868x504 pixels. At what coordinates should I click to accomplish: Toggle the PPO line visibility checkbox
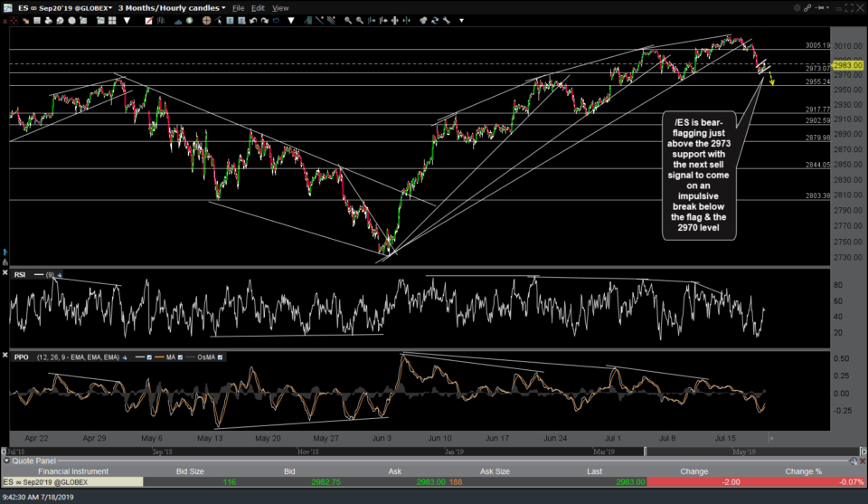point(149,357)
